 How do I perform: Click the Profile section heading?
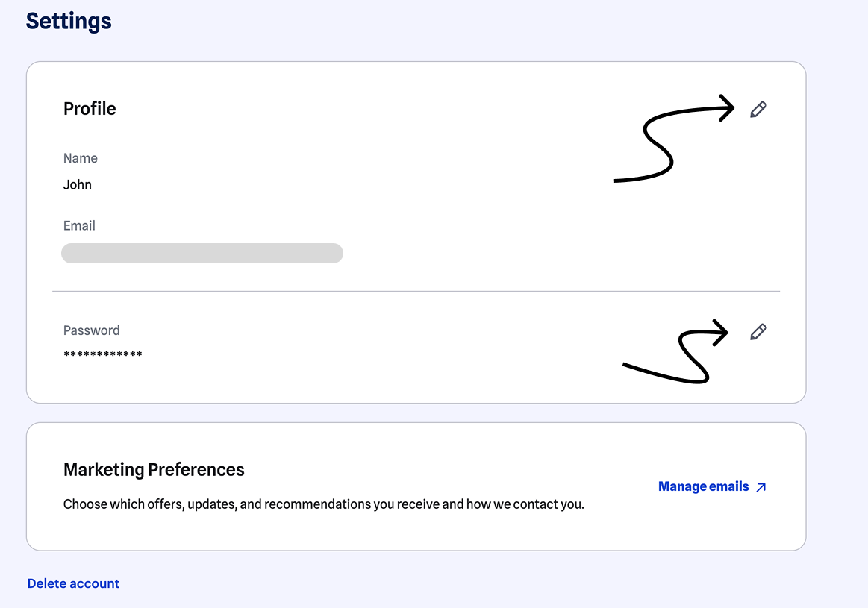coord(90,108)
